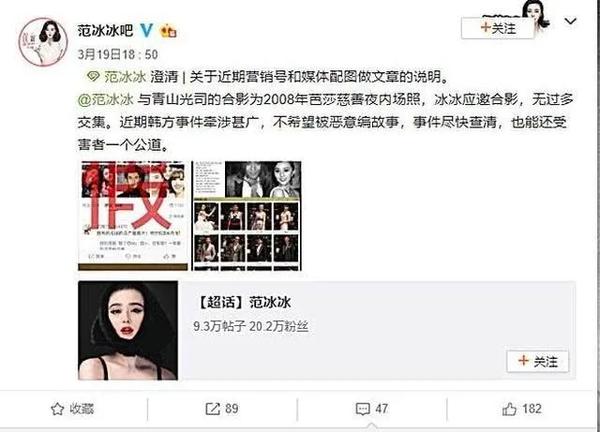Open the 范冰冰吧 profile avatar

tap(43, 42)
